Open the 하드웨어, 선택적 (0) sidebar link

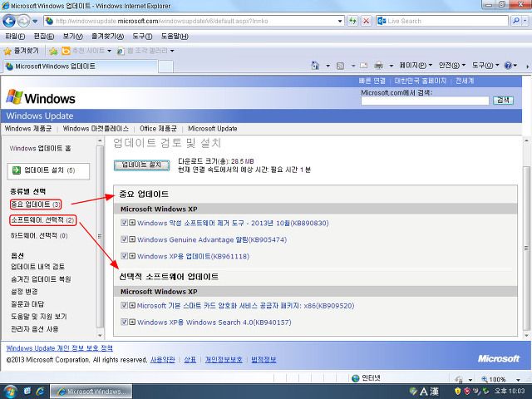pos(39,235)
